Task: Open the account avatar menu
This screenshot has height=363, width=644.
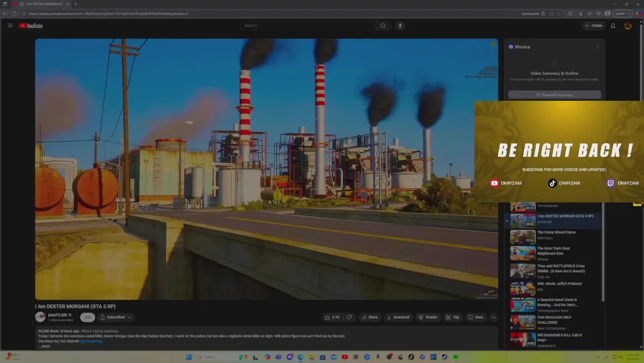Action: tap(628, 26)
